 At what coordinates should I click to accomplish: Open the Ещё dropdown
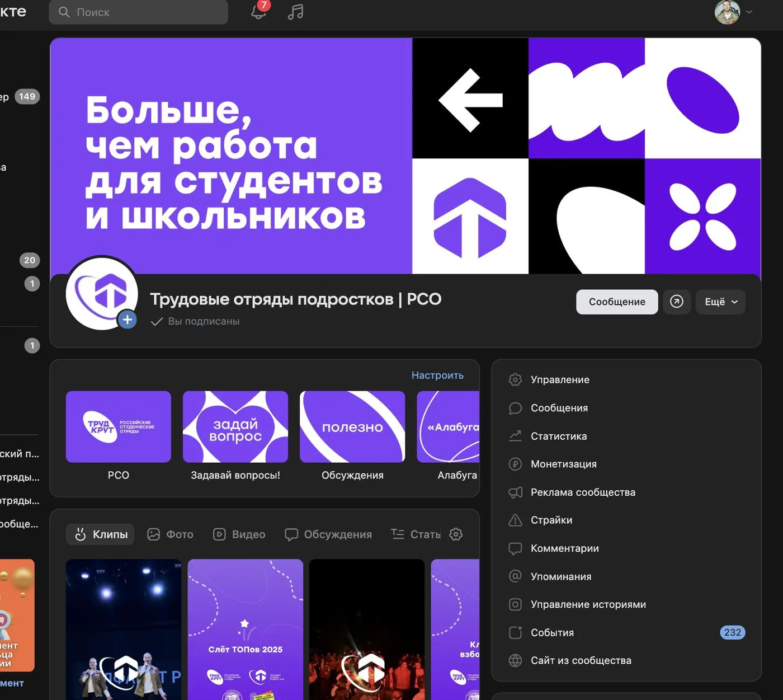(x=720, y=302)
